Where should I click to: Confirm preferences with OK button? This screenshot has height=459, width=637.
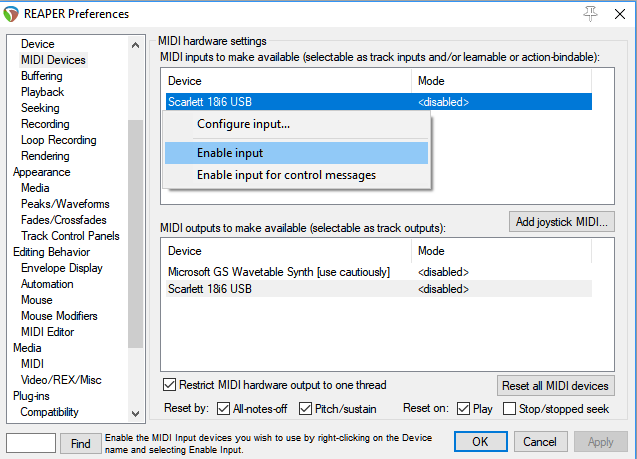tap(481, 442)
